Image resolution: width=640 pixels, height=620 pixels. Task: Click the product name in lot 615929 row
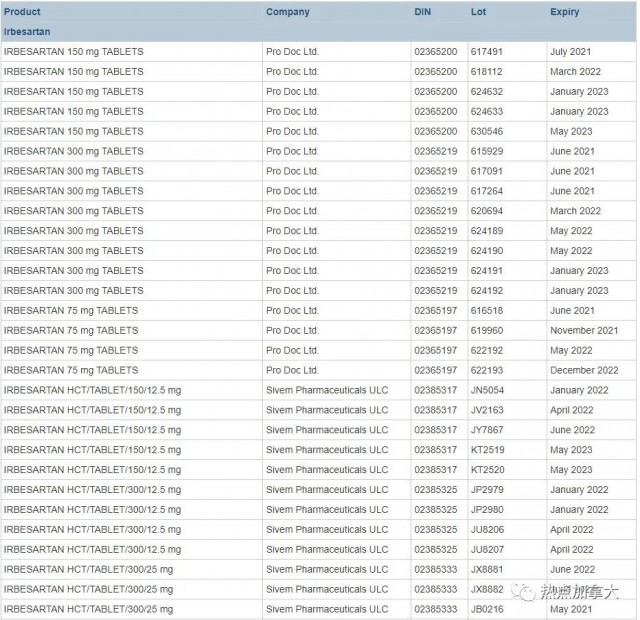pos(73,151)
